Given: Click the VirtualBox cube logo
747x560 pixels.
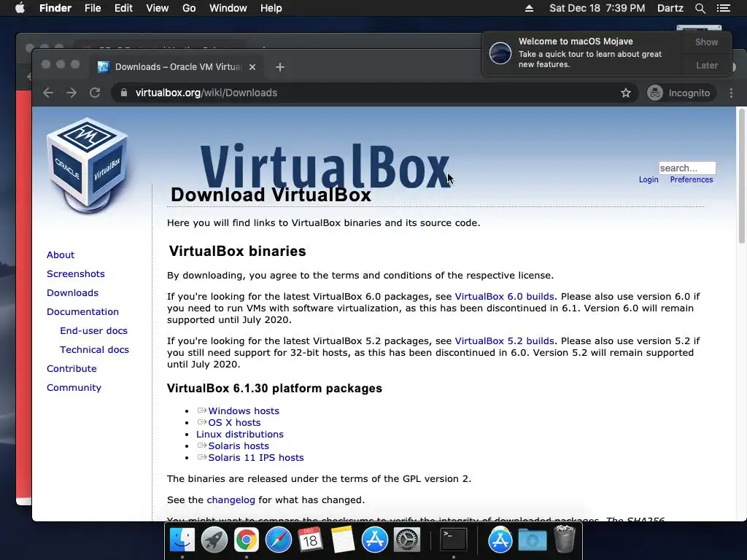Looking at the screenshot, I should tap(88, 164).
